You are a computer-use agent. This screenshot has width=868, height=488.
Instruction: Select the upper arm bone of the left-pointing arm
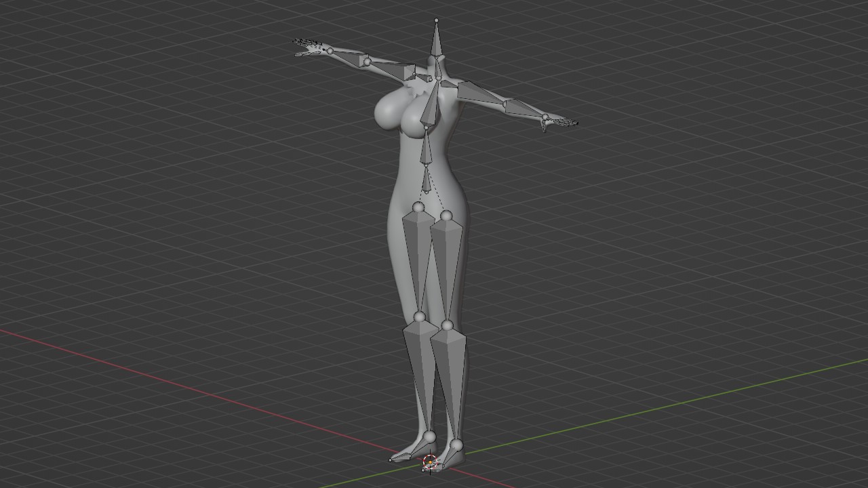coord(393,68)
